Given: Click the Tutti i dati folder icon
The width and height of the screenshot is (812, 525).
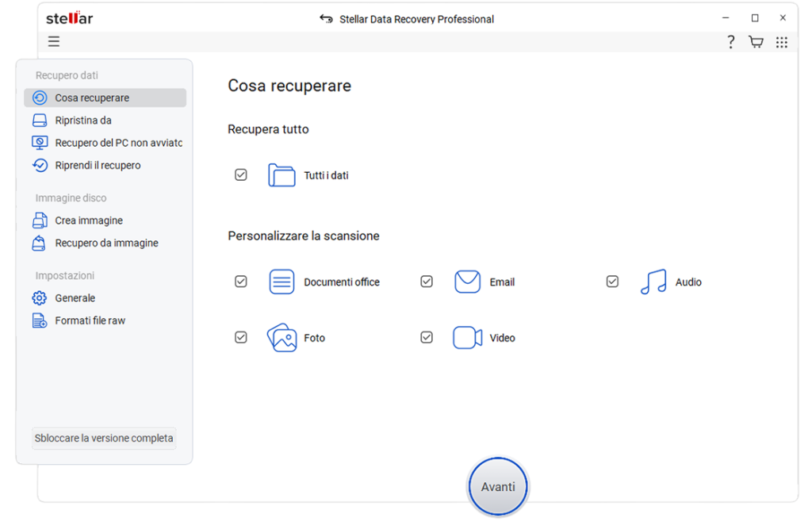Looking at the screenshot, I should [x=282, y=175].
